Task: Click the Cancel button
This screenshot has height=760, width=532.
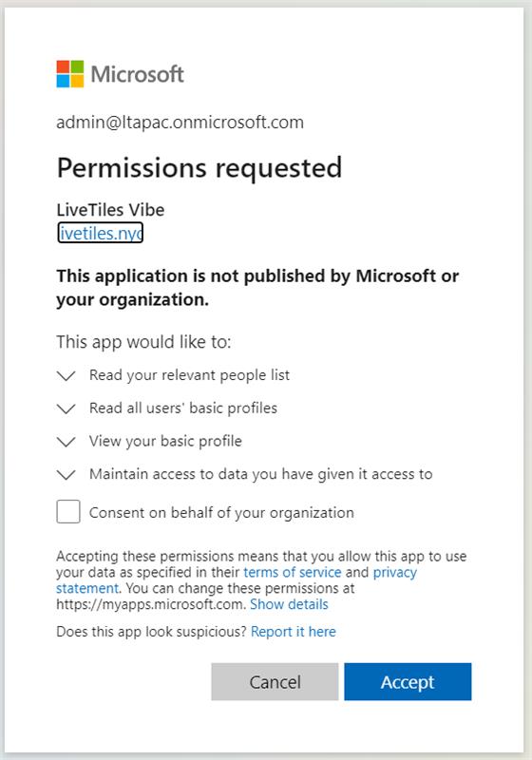Action: coord(275,681)
